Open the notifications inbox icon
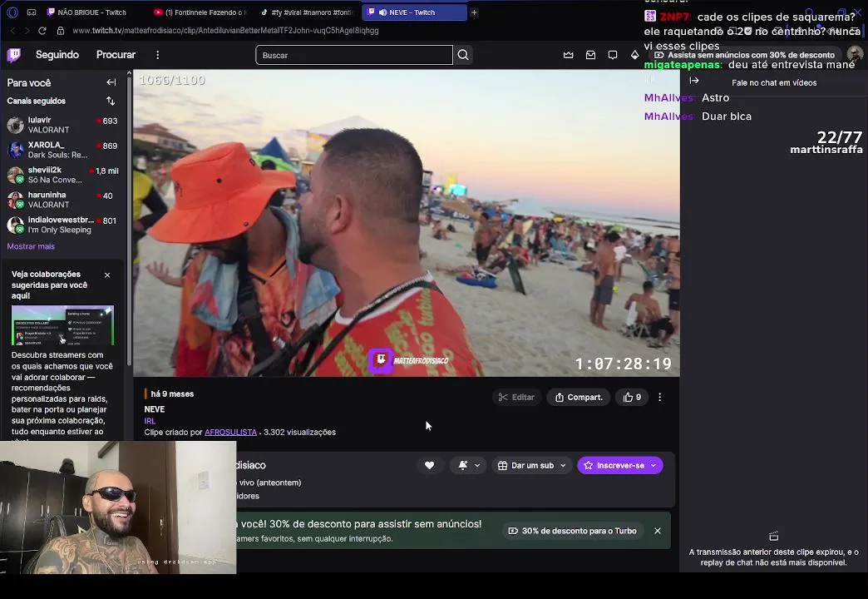868x599 pixels. (x=590, y=55)
